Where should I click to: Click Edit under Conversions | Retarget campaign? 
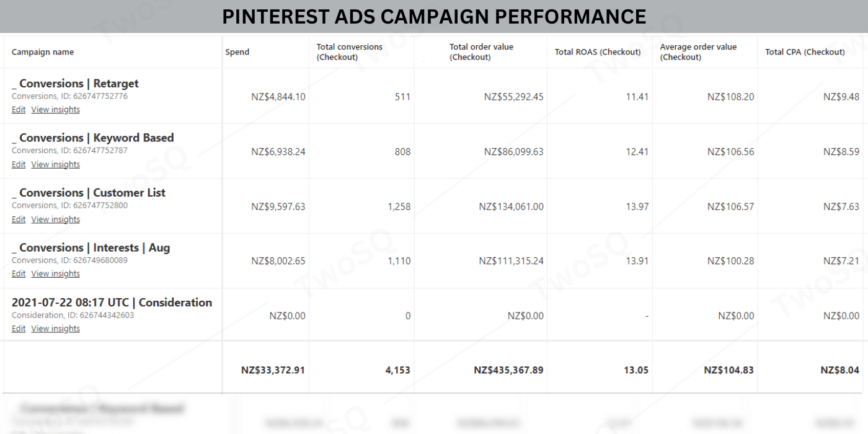point(19,110)
